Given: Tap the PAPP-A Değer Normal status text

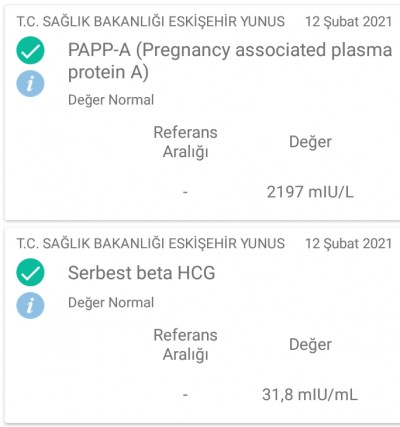Looking at the screenshot, I should (111, 100).
